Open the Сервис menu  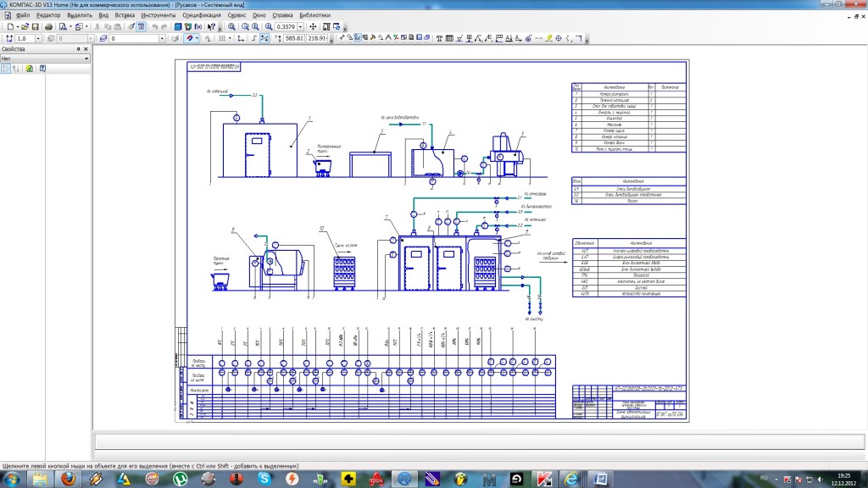(236, 15)
